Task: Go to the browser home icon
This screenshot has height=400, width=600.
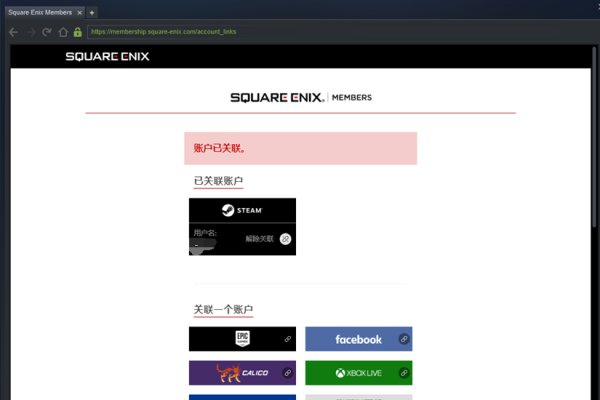Action: click(62, 32)
